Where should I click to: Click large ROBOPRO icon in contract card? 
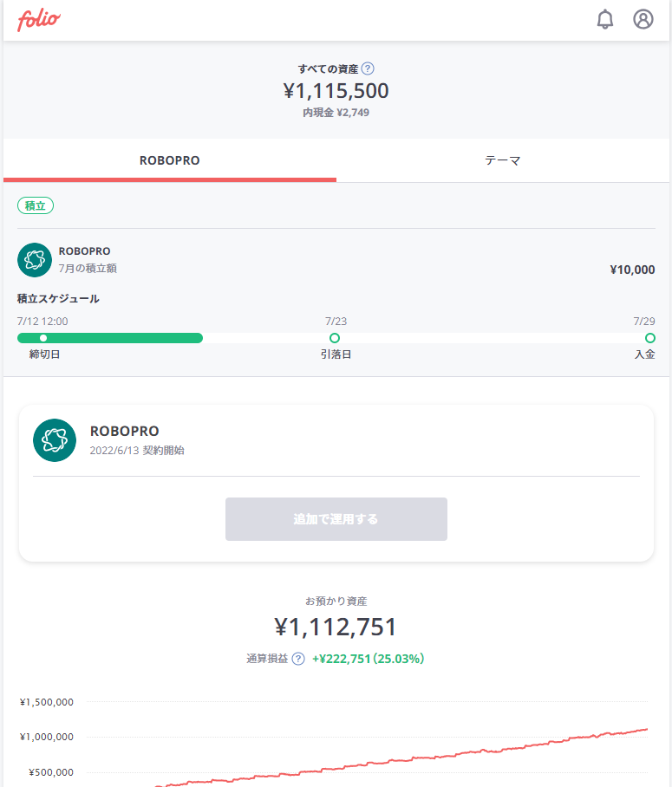(x=55, y=440)
